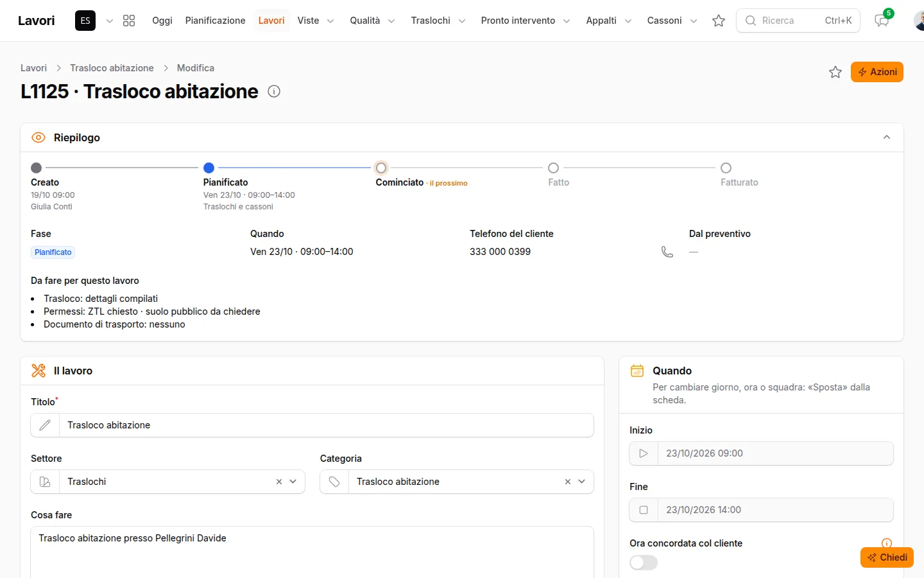Expand the Qualità menu
This screenshot has height=578, width=924.
point(372,21)
